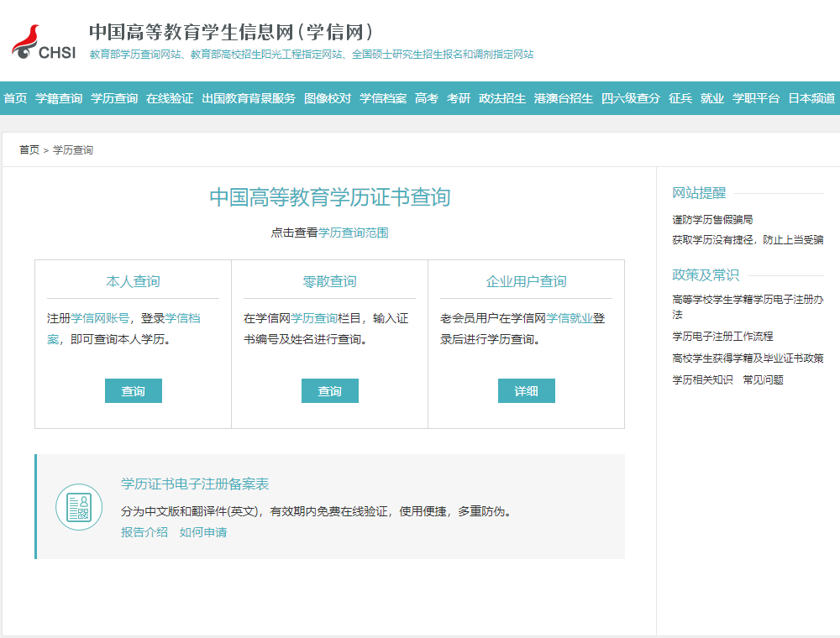Navigate to 出国教育背景服务
The width and height of the screenshot is (840, 638).
pyautogui.click(x=249, y=98)
